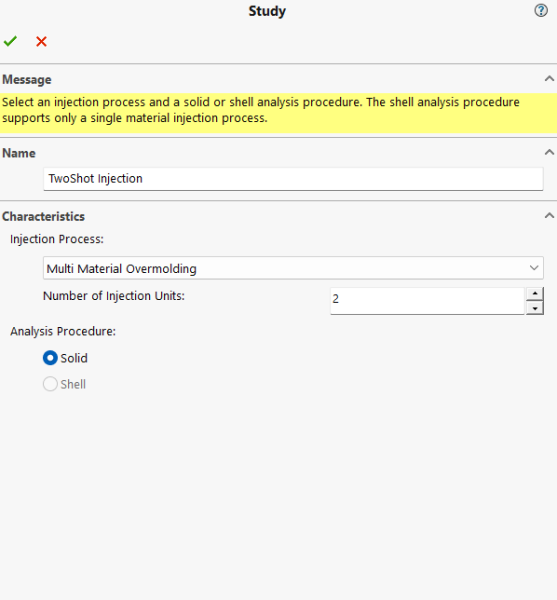
Task: Cancel the study with red X
Action: click(x=41, y=41)
